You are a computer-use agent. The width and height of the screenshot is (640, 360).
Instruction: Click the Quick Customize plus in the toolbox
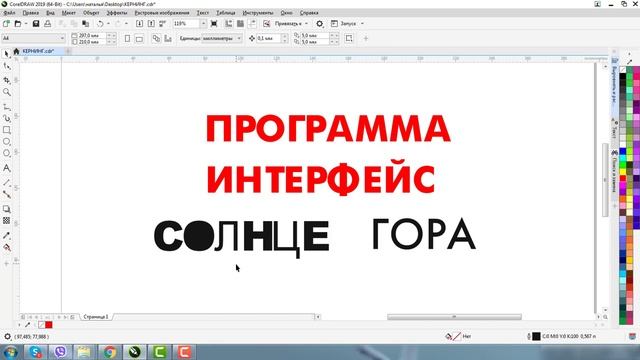coord(7,264)
